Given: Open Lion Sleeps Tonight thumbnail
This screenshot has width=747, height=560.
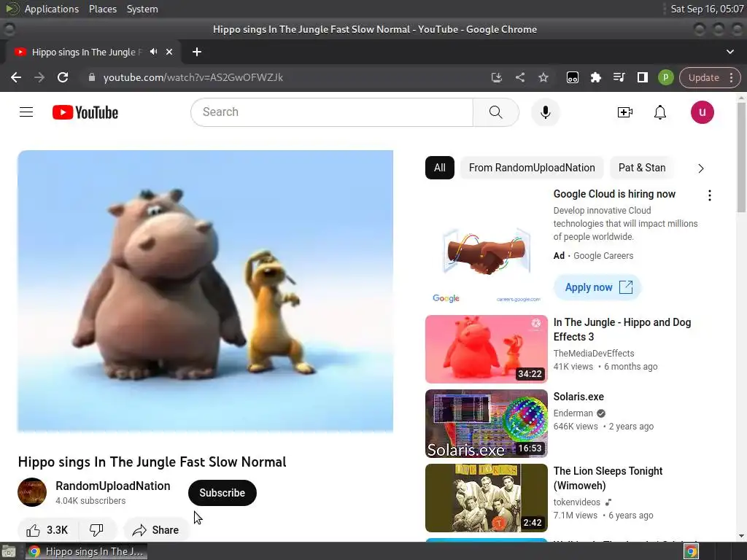Looking at the screenshot, I should (487, 497).
